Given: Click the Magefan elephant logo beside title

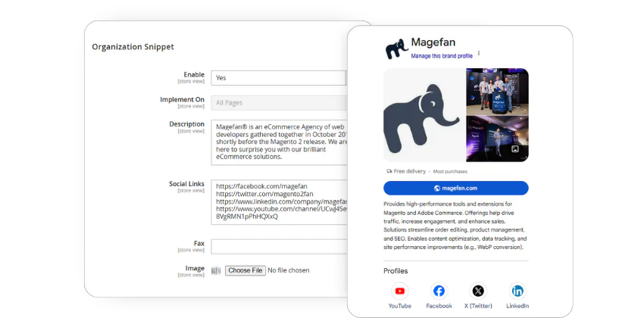Looking at the screenshot, I should tap(397, 48).
